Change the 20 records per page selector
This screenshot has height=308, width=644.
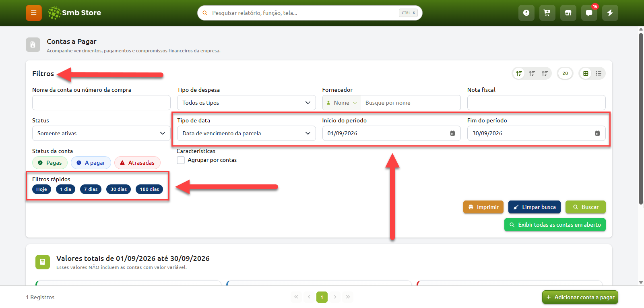[565, 73]
